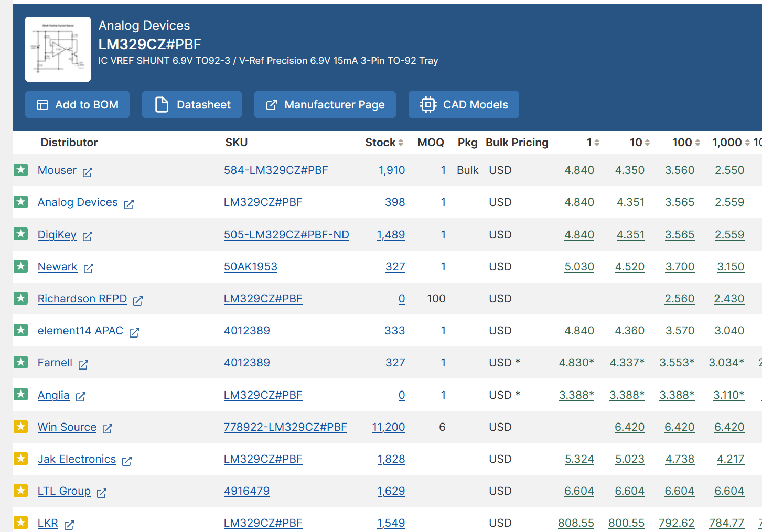Open element14 APAC external link icon
Screen dimensions: 762x532
point(134,332)
